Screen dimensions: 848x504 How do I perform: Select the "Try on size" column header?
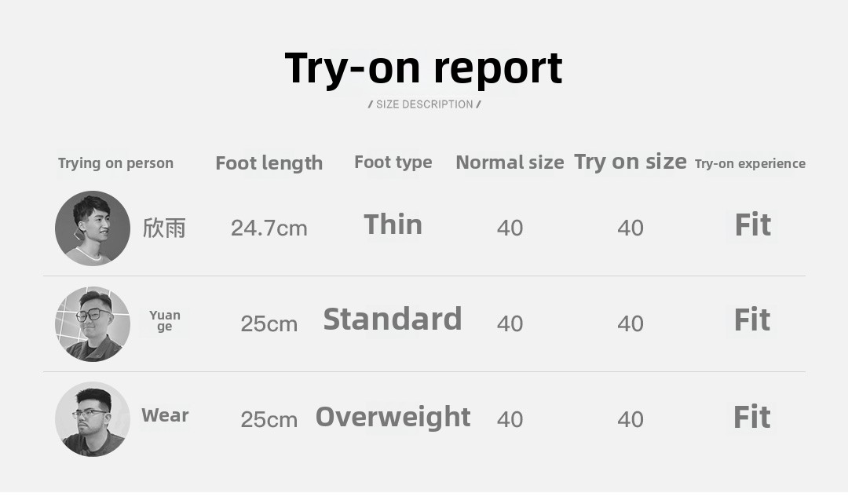pos(630,162)
